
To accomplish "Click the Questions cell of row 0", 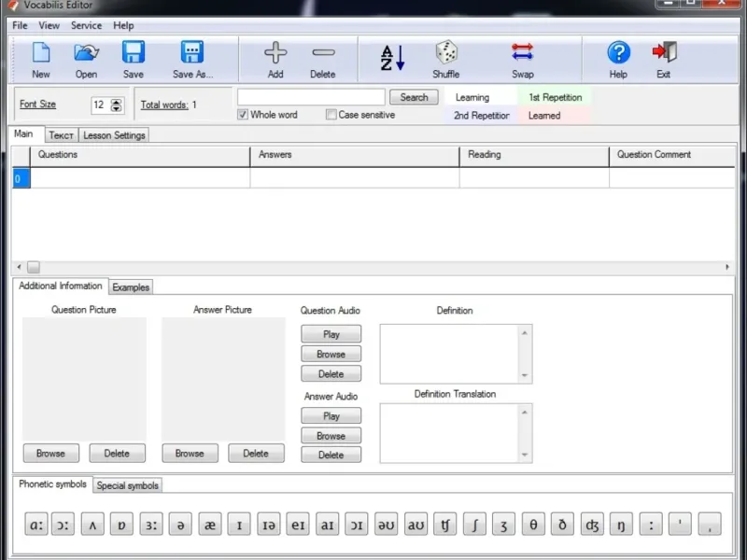I will 140,178.
